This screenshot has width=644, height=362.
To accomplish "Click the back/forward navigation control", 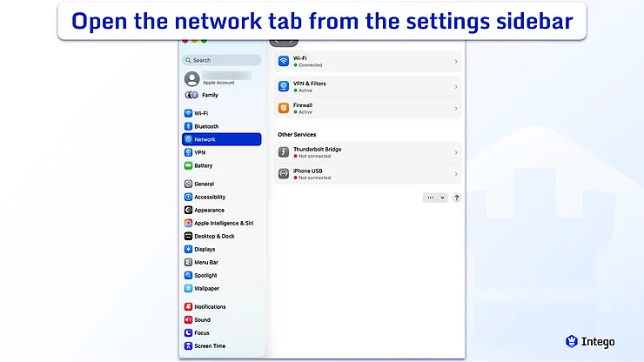I will coord(284,42).
